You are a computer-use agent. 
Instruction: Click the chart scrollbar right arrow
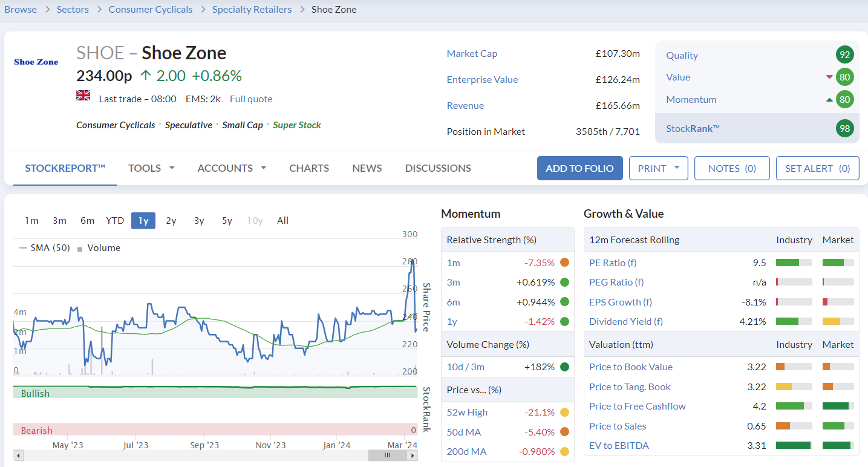click(413, 455)
